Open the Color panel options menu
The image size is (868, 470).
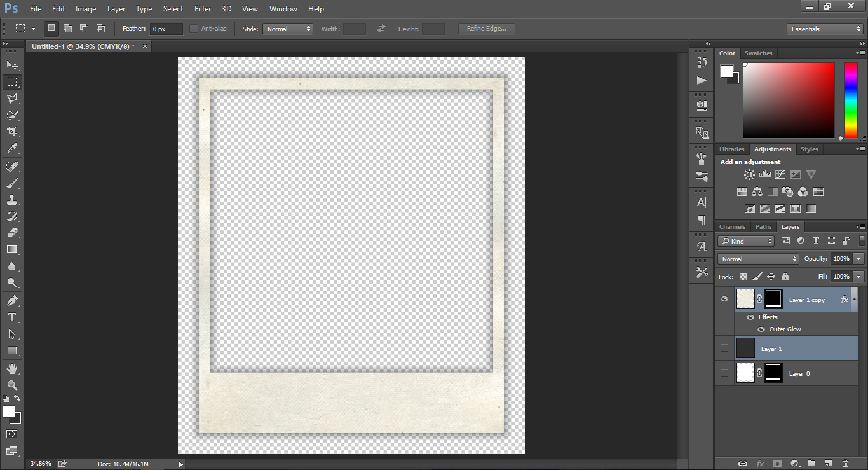[x=861, y=53]
